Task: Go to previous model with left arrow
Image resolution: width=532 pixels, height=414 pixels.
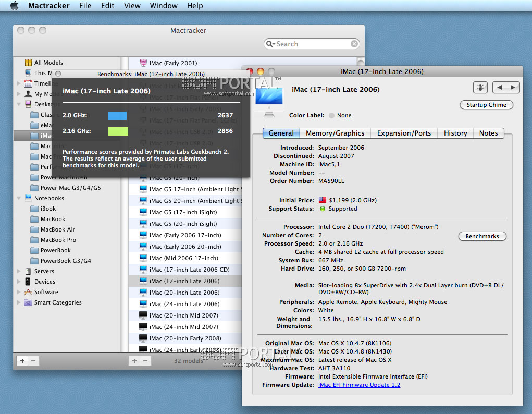Action: click(499, 87)
